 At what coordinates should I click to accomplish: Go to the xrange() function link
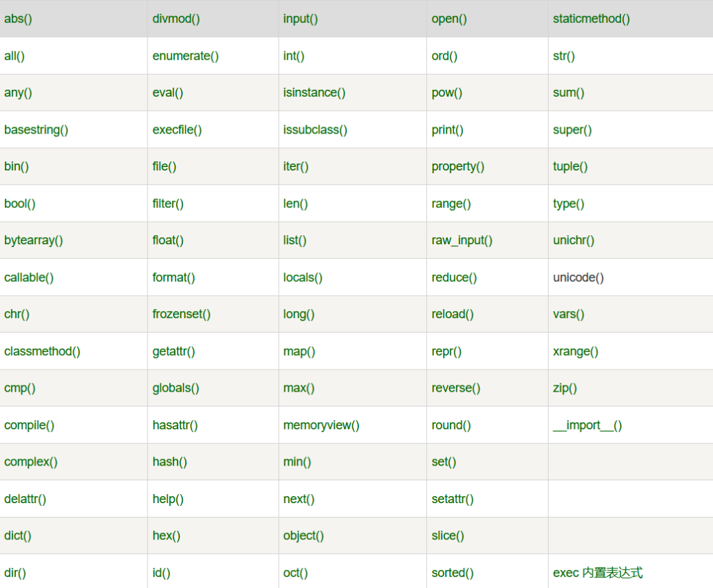575,351
